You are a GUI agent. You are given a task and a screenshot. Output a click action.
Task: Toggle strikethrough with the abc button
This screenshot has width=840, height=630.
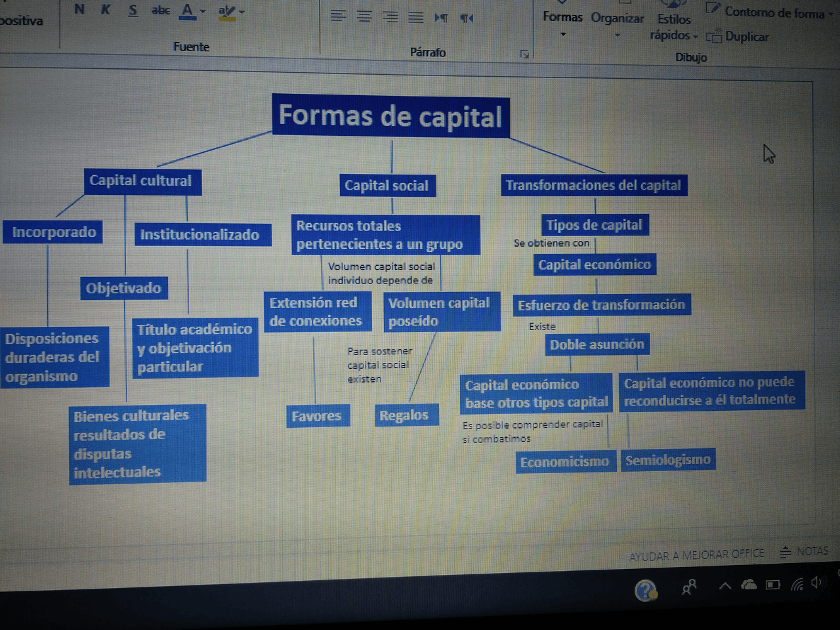tap(160, 10)
